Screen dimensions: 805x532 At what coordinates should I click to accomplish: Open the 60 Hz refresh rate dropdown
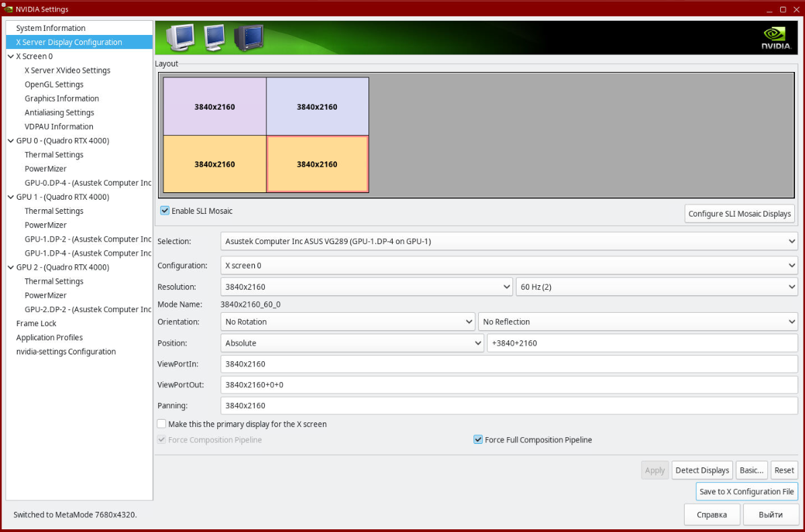(656, 287)
